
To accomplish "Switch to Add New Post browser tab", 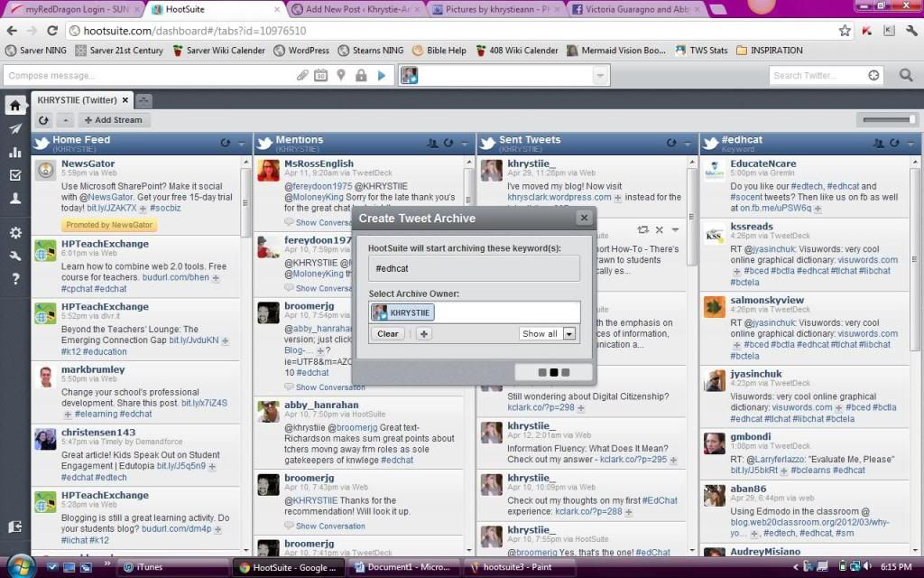I will point(357,9).
